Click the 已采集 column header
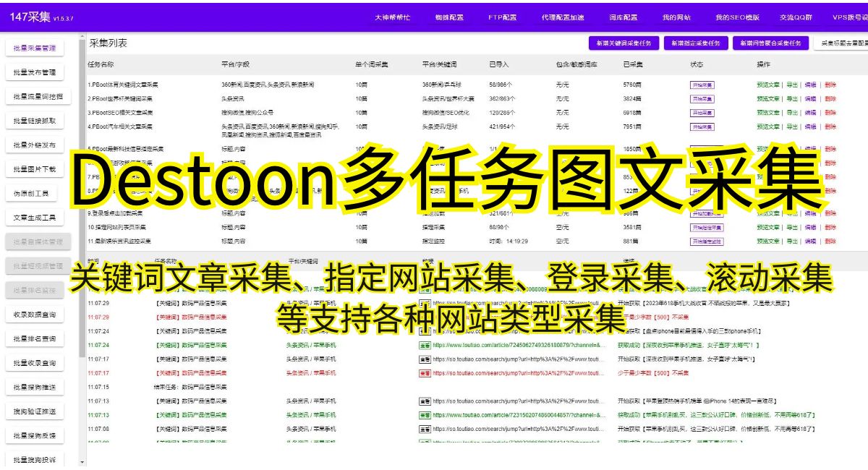Image resolution: width=868 pixels, height=470 pixels. click(x=633, y=64)
